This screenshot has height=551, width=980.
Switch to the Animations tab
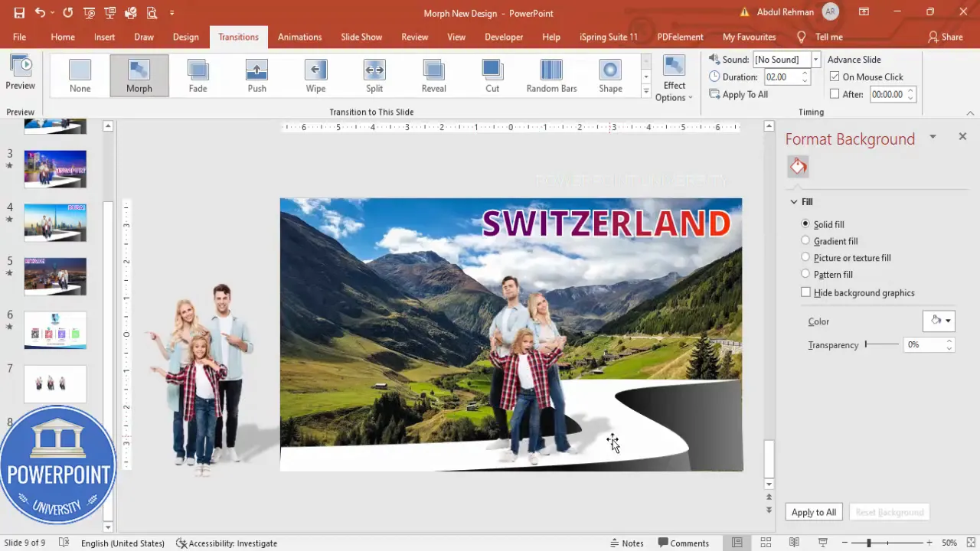299,37
